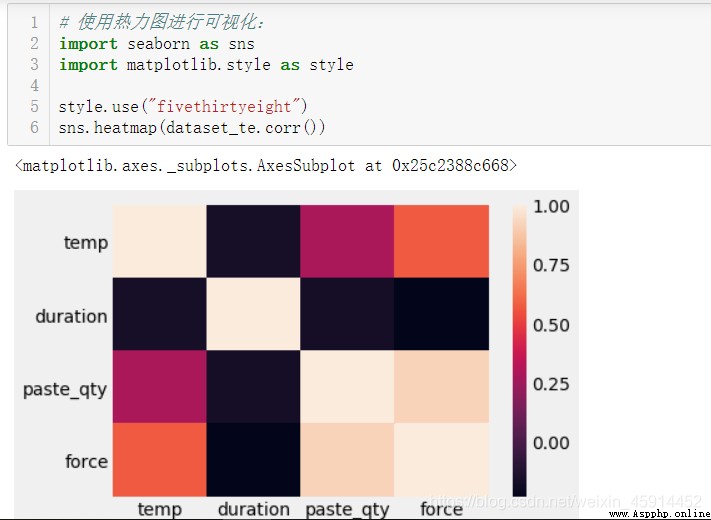Click line number 6 in code gutter

tap(34, 127)
